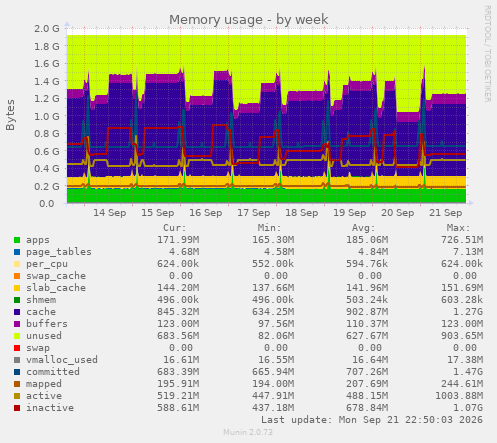
Task: Click the 'committed' legend label
Action: (53, 372)
